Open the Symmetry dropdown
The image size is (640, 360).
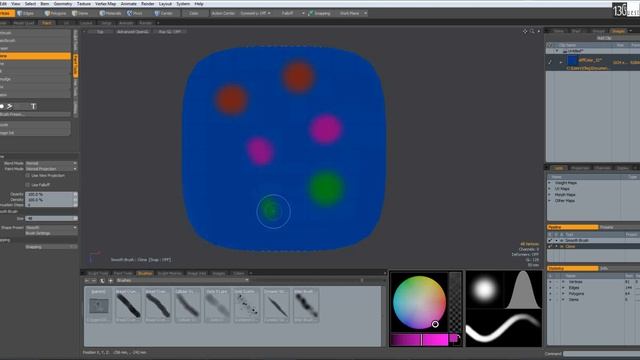click(255, 13)
